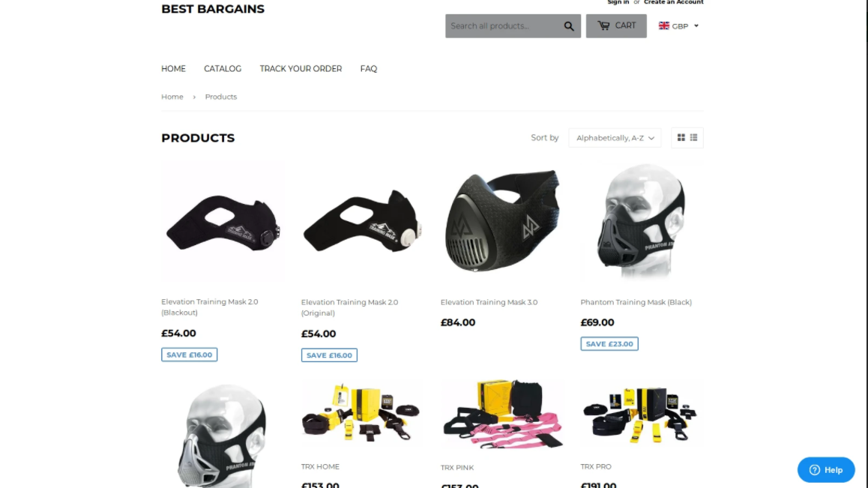Open the Help chat widget
This screenshot has height=488, width=868.
tap(826, 470)
